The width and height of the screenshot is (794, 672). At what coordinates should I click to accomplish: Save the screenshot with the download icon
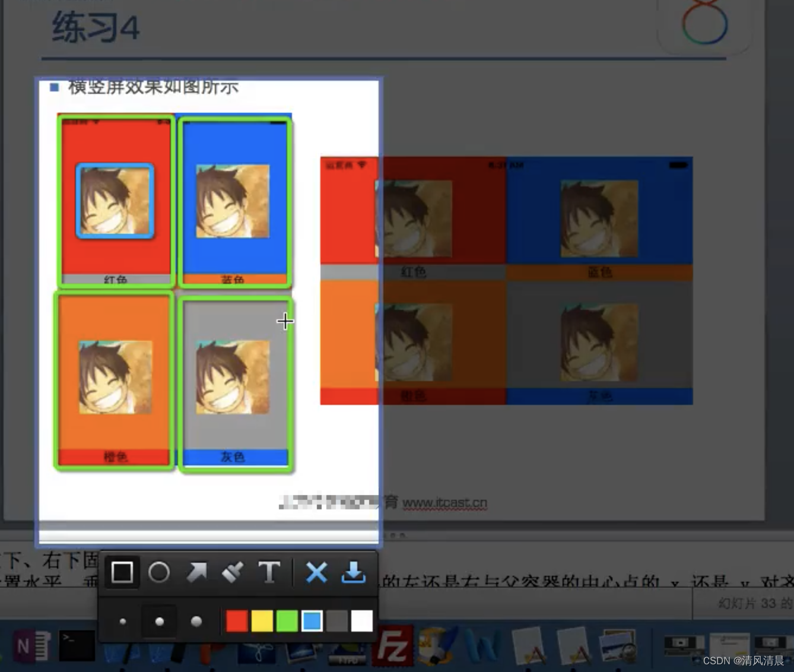[x=354, y=573]
